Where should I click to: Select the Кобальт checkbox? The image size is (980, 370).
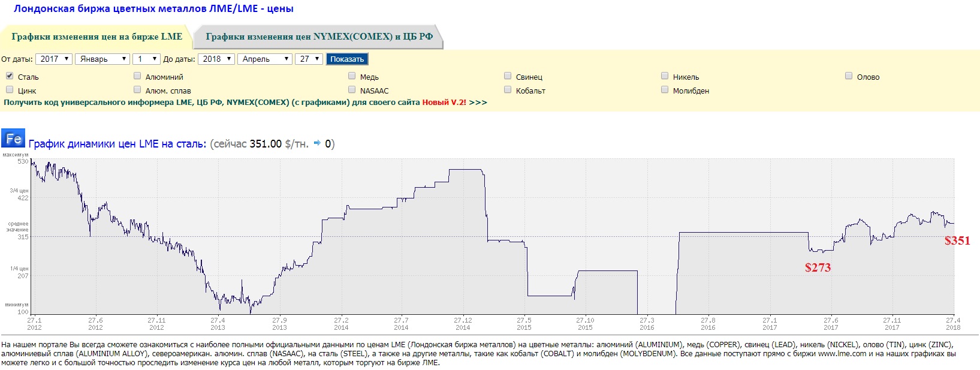508,90
